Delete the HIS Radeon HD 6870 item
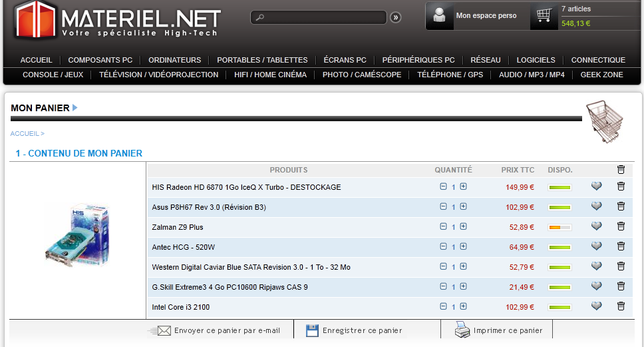The height and width of the screenshot is (347, 644). (621, 186)
